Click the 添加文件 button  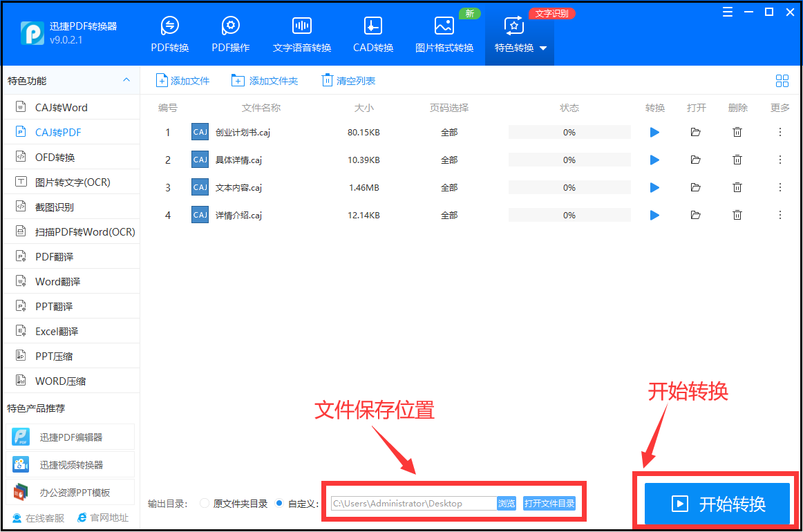click(x=183, y=80)
